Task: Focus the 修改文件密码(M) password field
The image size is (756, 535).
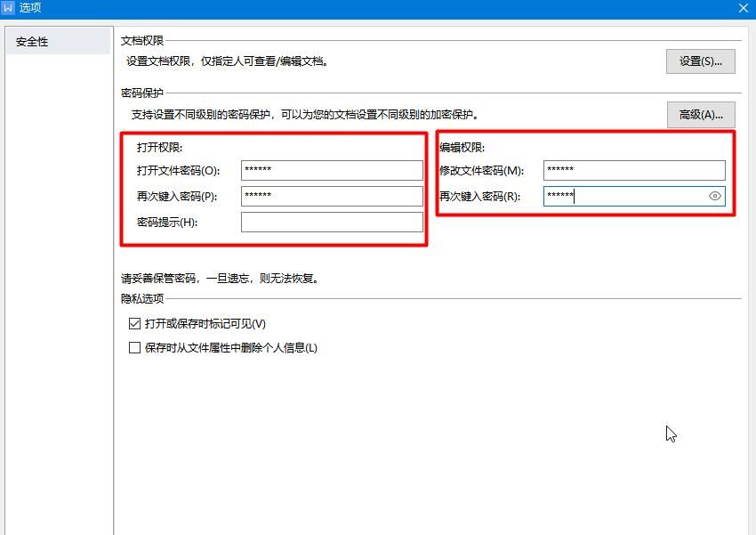Action: (x=633, y=170)
